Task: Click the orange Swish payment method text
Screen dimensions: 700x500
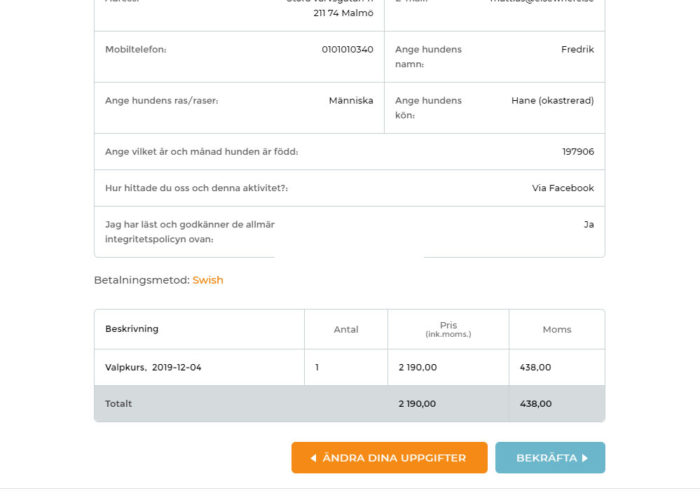Action: tap(208, 280)
